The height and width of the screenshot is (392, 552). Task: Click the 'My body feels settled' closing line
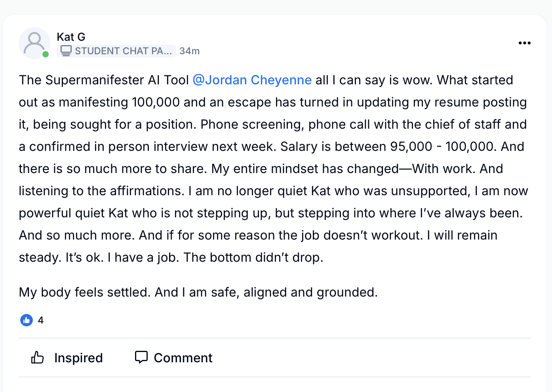coord(198,292)
